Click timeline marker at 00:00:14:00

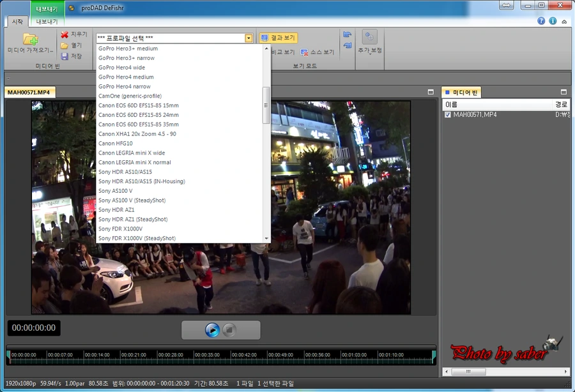tap(97, 355)
